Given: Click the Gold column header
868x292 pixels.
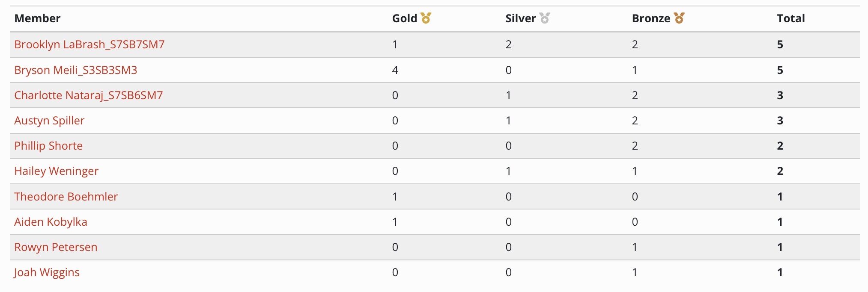Looking at the screenshot, I should click(405, 18).
